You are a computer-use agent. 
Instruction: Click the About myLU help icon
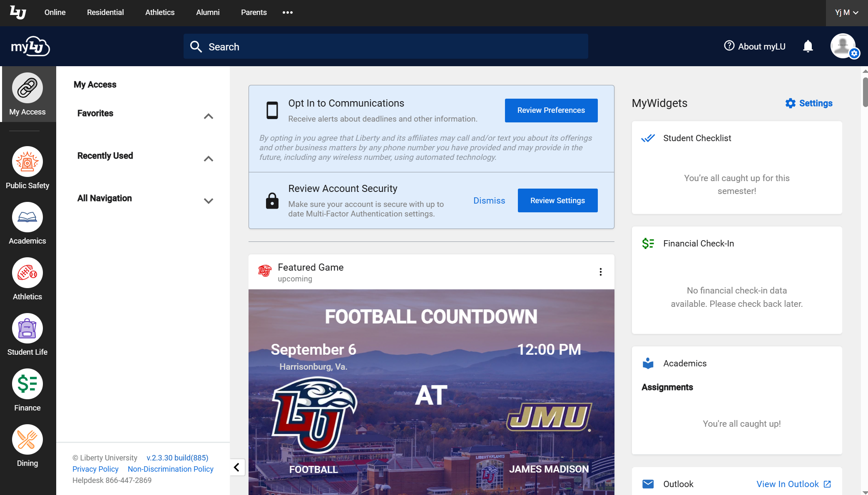click(x=729, y=45)
